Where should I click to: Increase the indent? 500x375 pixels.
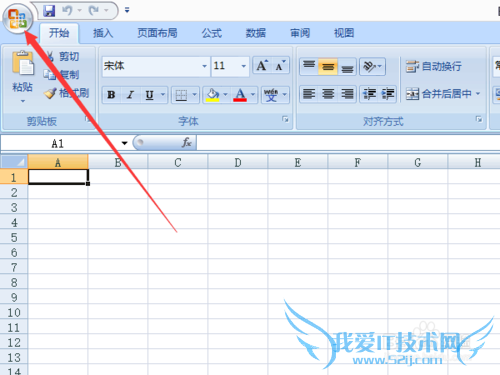(x=388, y=94)
